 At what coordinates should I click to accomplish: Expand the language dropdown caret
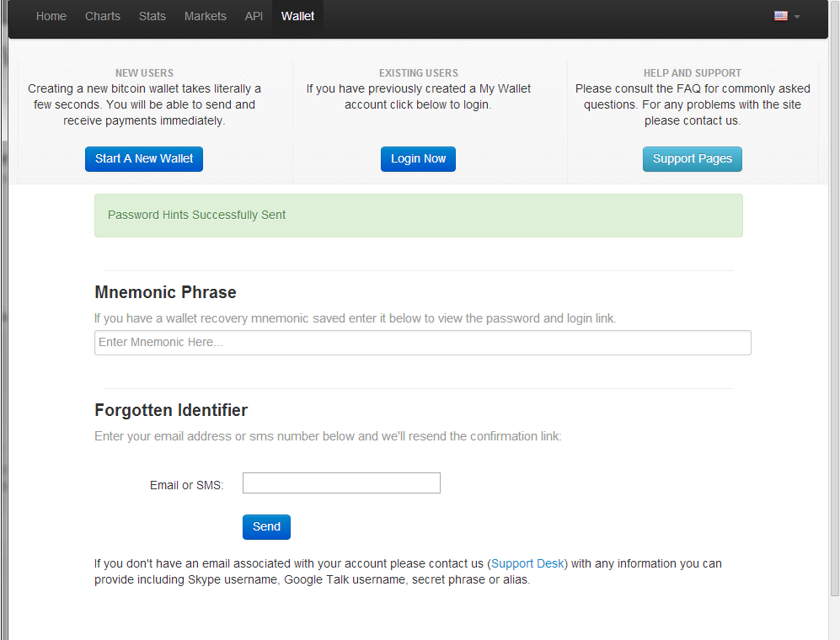click(797, 17)
